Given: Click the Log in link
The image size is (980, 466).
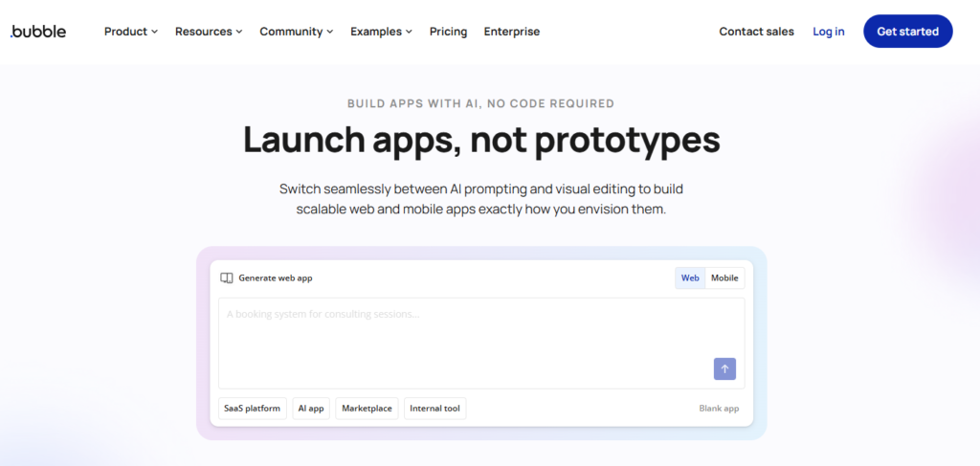Looking at the screenshot, I should (828, 32).
